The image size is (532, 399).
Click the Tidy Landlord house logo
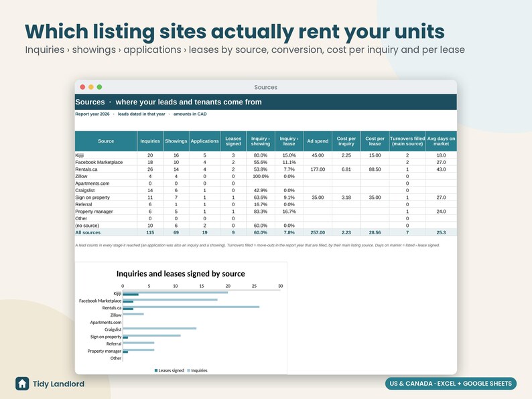point(22,384)
